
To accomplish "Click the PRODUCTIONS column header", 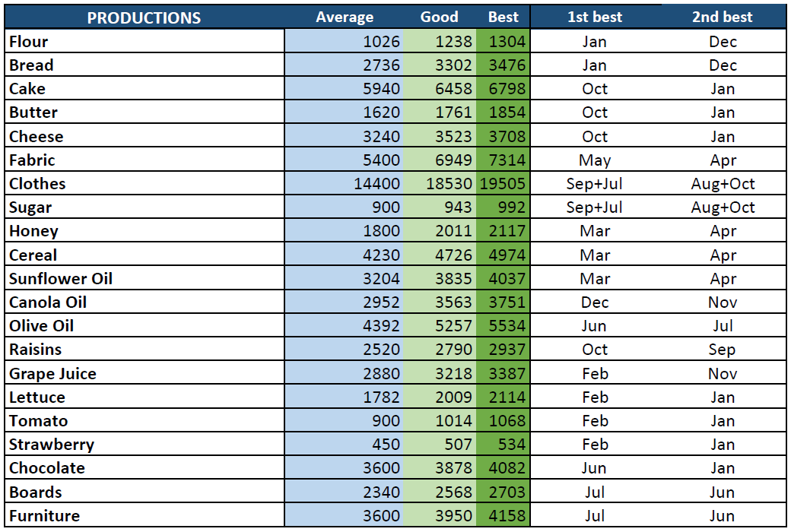I will click(144, 17).
